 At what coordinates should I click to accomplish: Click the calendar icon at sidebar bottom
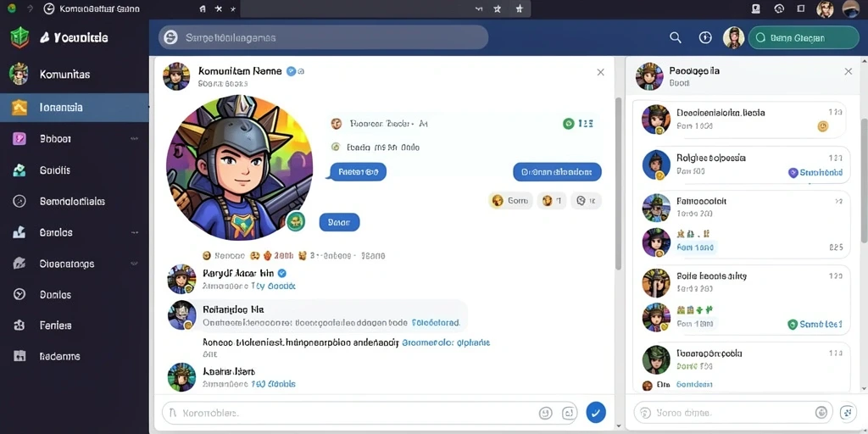[19, 356]
